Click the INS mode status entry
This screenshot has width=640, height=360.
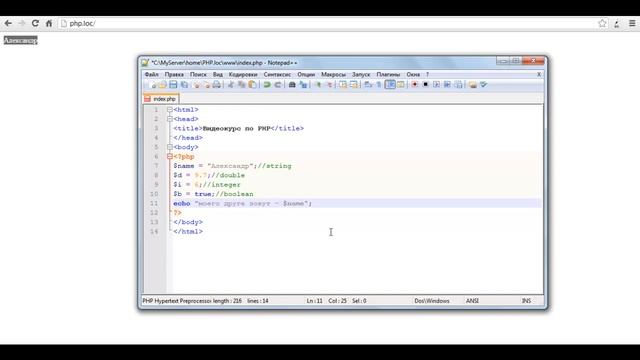point(527,301)
